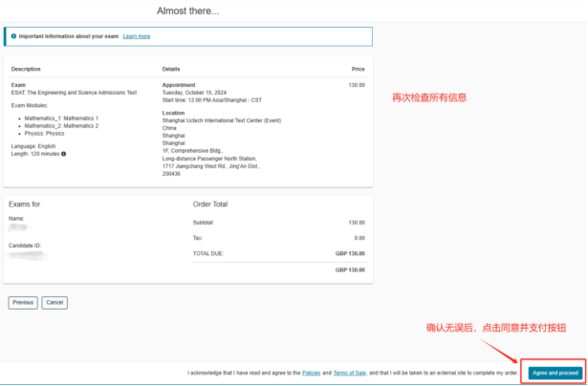Click the Tax amount 0.00
The image size is (588, 386).
click(359, 238)
